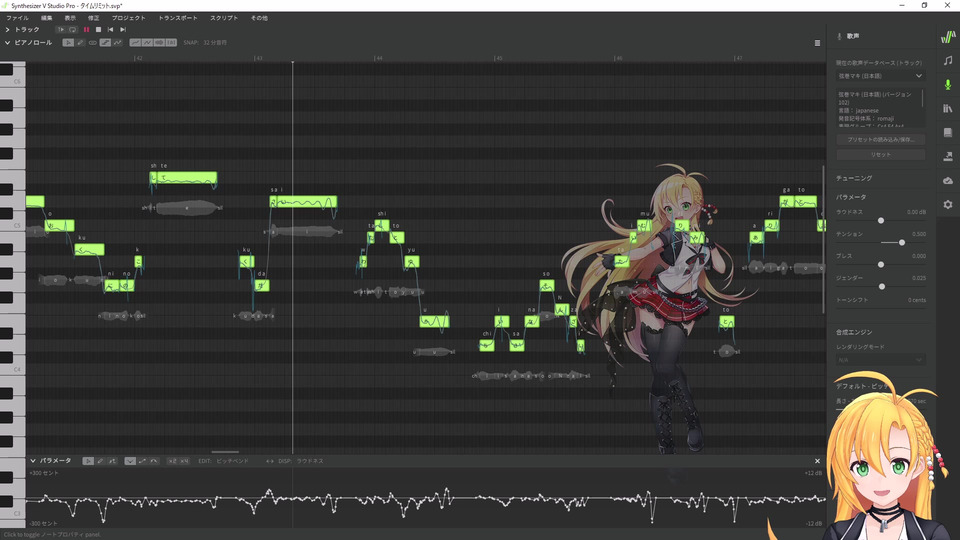The height and width of the screenshot is (540, 960).
Task: Adjust the テンション slider handle
Action: pyautogui.click(x=902, y=242)
